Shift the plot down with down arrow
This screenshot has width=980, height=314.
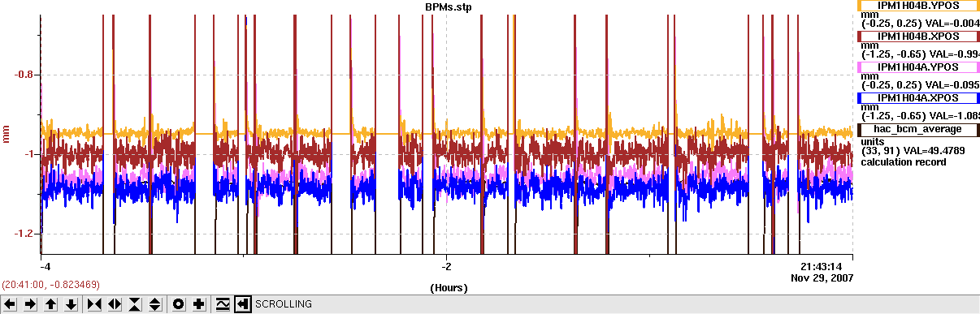point(72,304)
